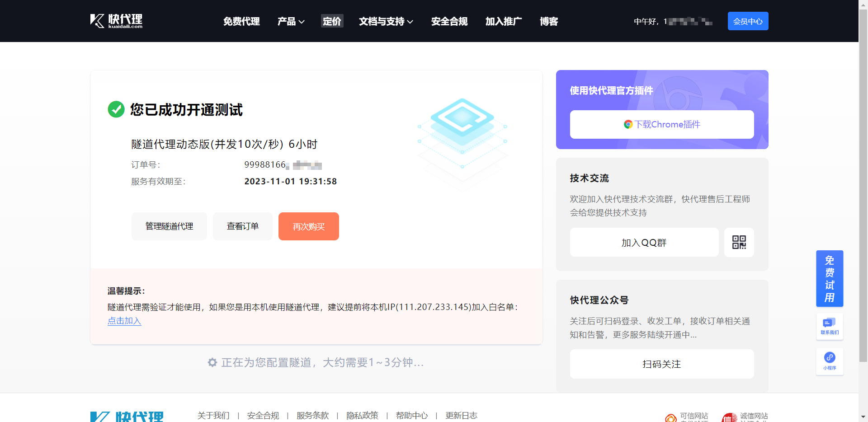Open the 隐私政策 footer link

362,416
